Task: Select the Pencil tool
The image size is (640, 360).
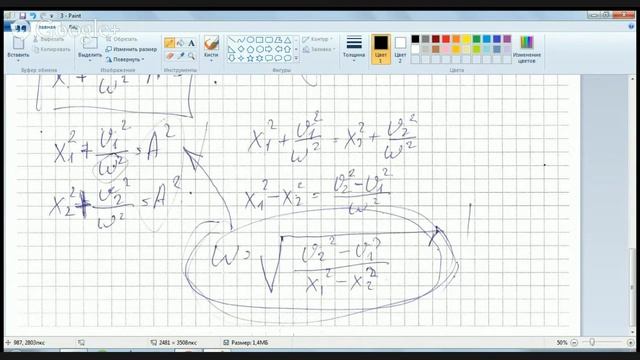Action: (x=169, y=43)
